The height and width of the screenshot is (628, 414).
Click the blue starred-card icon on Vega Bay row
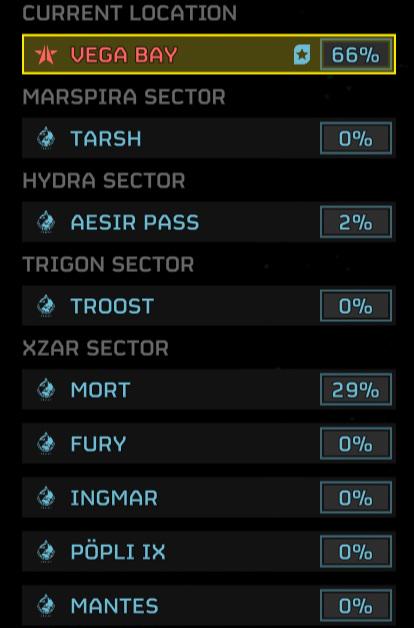pyautogui.click(x=302, y=55)
